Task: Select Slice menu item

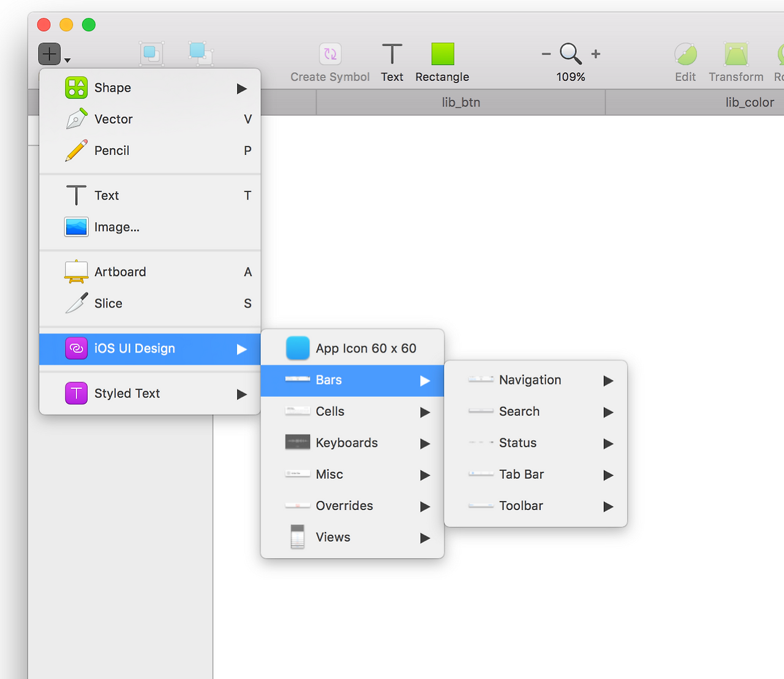Action: [150, 303]
